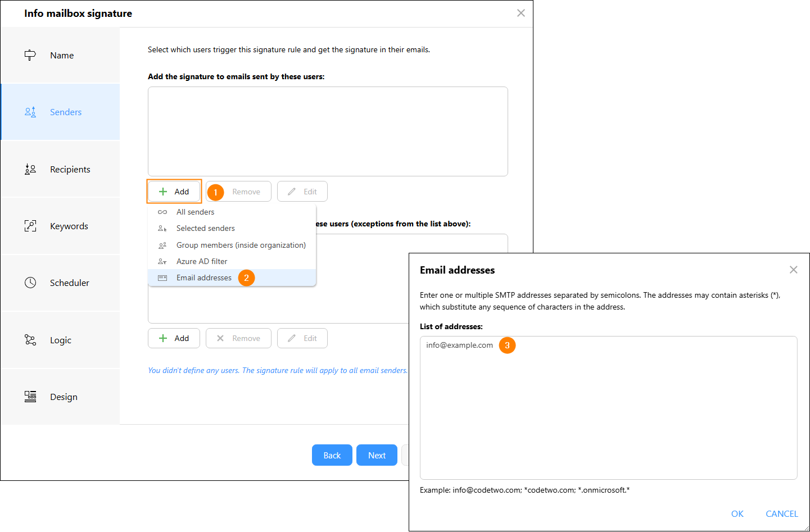Screen dimensions: 810x532
Task: Click the Group members icon in the menu
Action: coord(162,245)
